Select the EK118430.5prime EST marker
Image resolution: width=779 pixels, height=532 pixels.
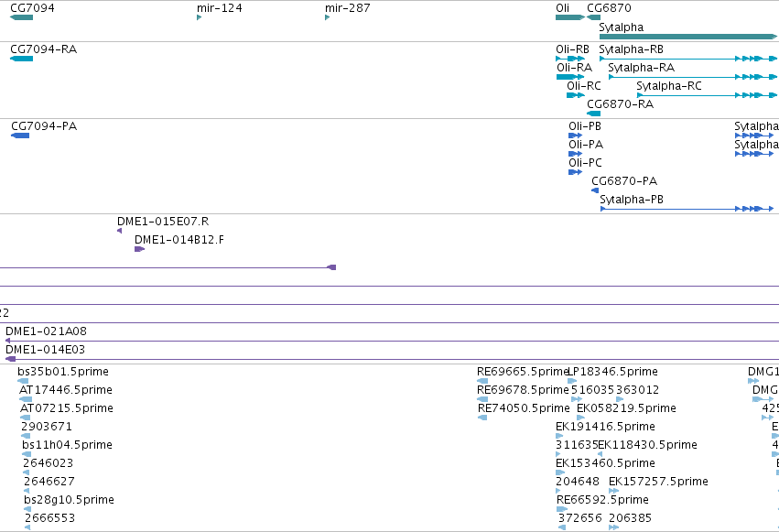click(600, 454)
